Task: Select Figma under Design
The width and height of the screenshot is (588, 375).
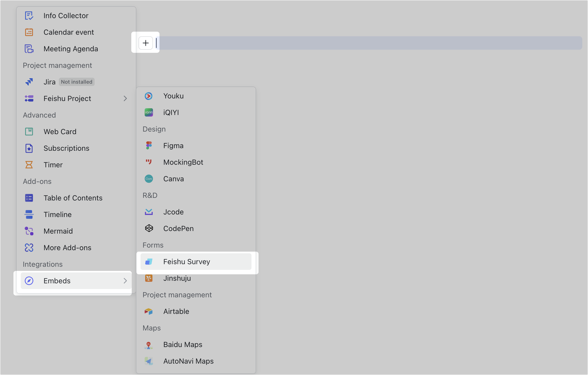Action: (x=196, y=146)
